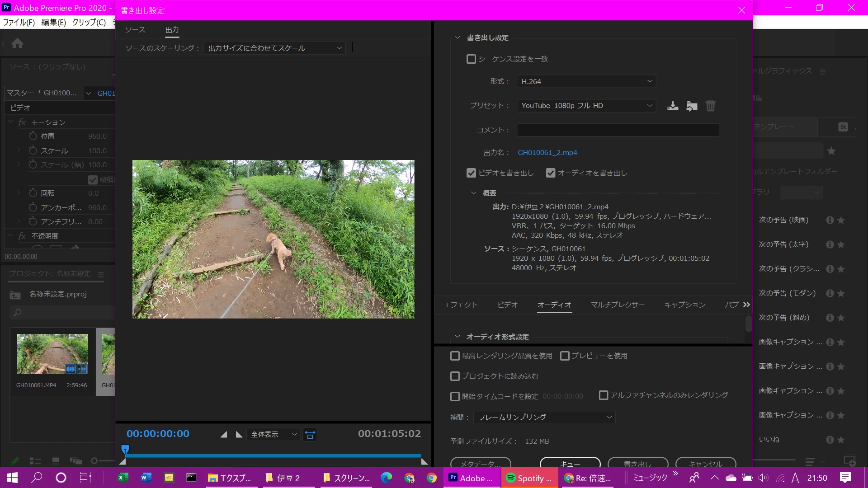868x488 pixels.
Task: Click the blue playhead on export timeline
Action: 125,449
